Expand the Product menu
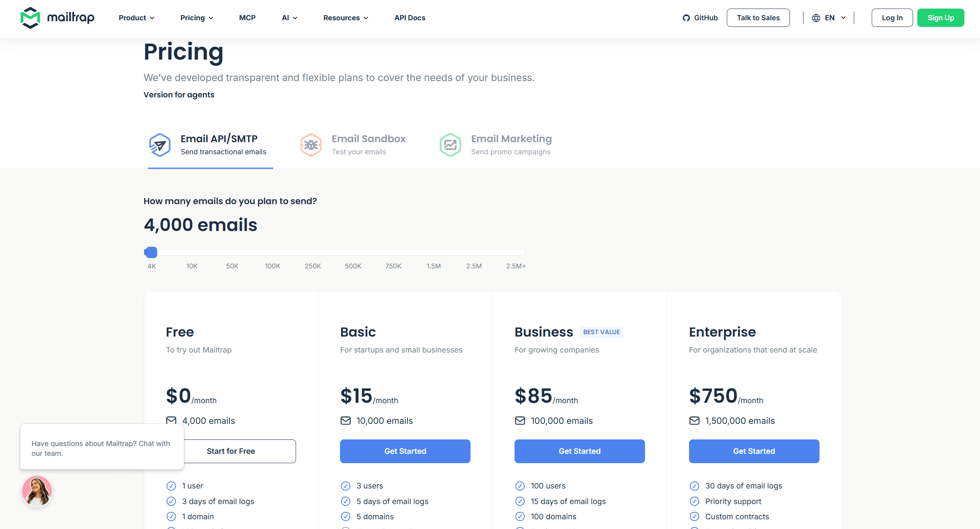This screenshot has height=529, width=980. [x=136, y=18]
